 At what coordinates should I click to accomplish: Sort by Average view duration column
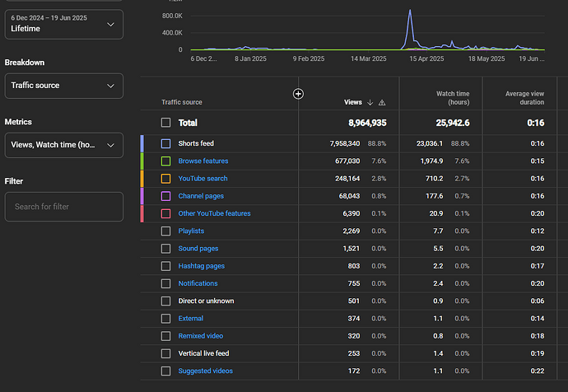point(524,98)
